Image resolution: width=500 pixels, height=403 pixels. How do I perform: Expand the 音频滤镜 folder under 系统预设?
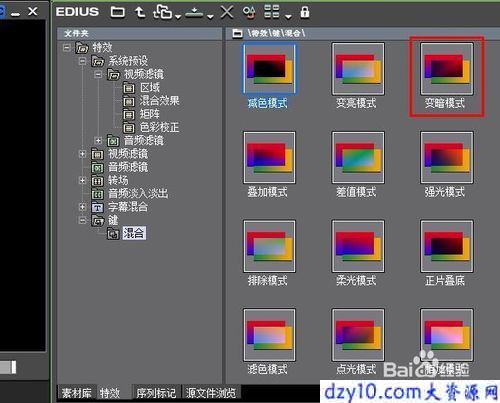click(98, 141)
